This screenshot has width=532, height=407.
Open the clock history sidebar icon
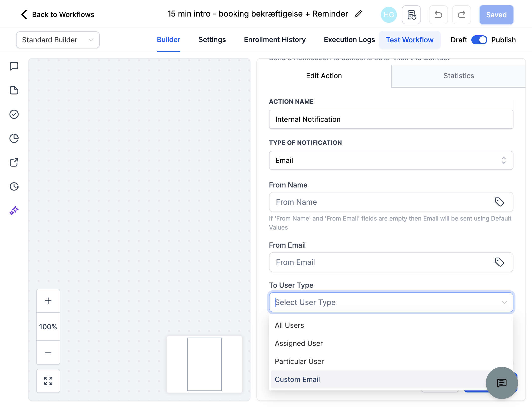coord(14,186)
